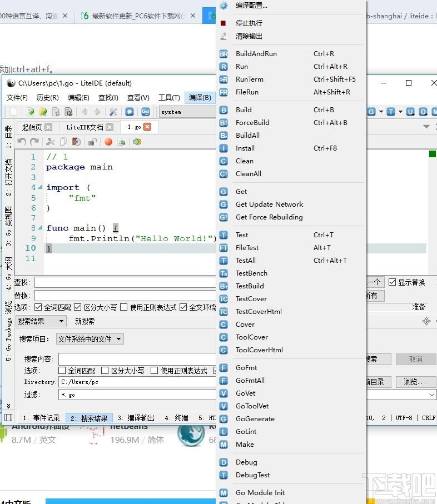
Task: Click the TestCover icon
Action: pos(224,299)
